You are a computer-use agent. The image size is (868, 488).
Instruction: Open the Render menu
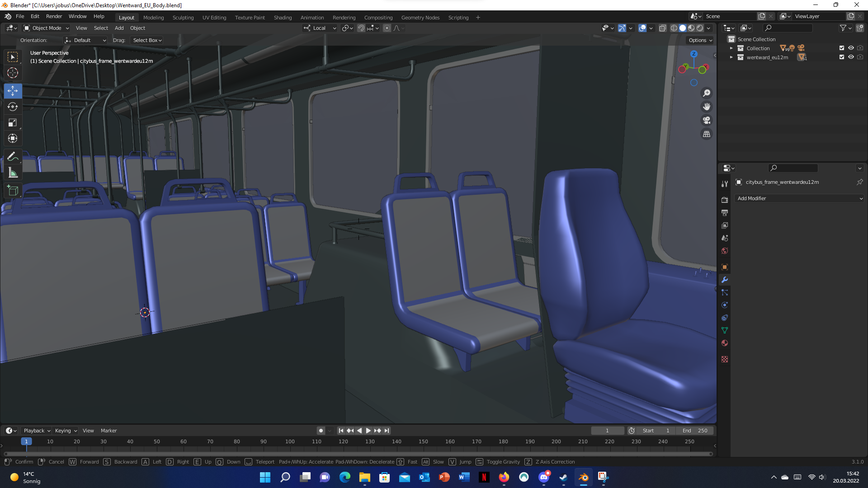click(x=54, y=16)
